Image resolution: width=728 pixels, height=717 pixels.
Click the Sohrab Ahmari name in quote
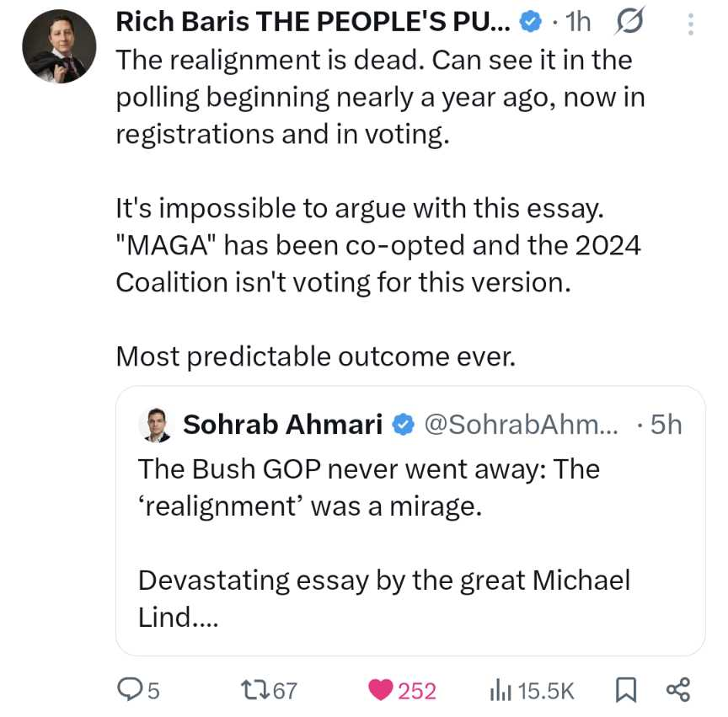[283, 425]
